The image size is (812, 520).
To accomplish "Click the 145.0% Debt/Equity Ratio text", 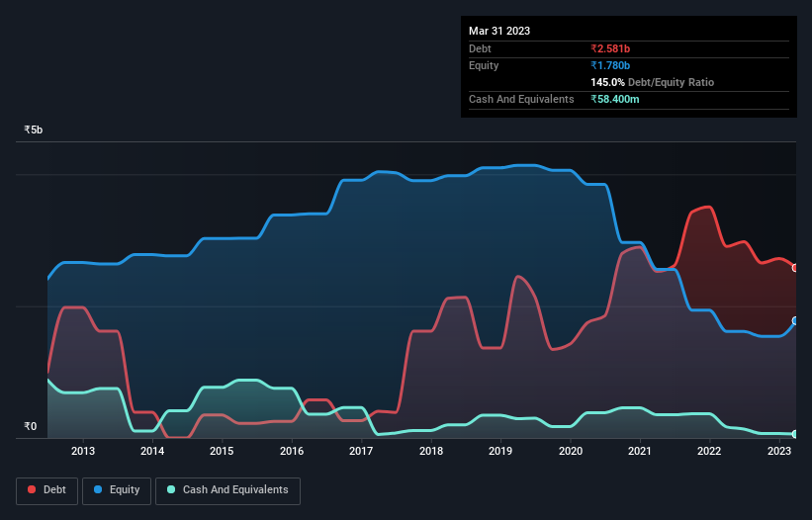I will point(652,82).
